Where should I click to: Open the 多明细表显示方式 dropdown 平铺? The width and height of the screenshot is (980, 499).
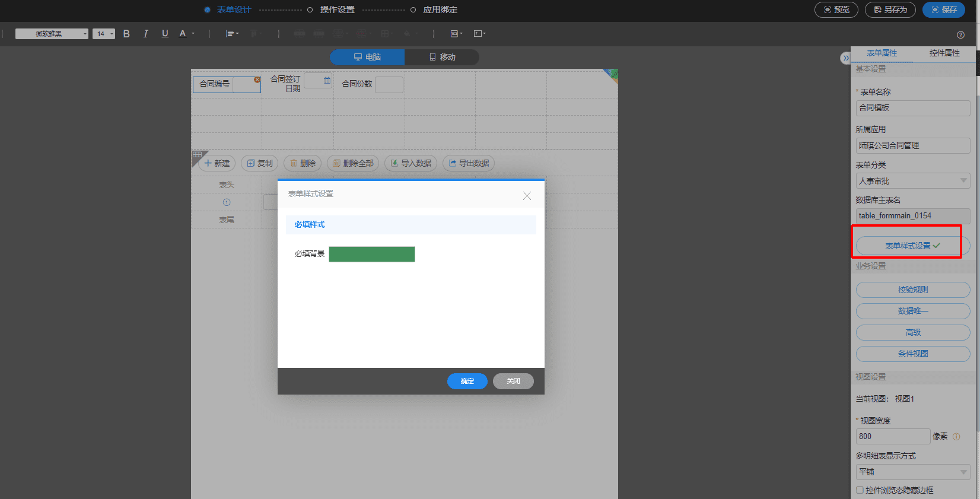(913, 472)
